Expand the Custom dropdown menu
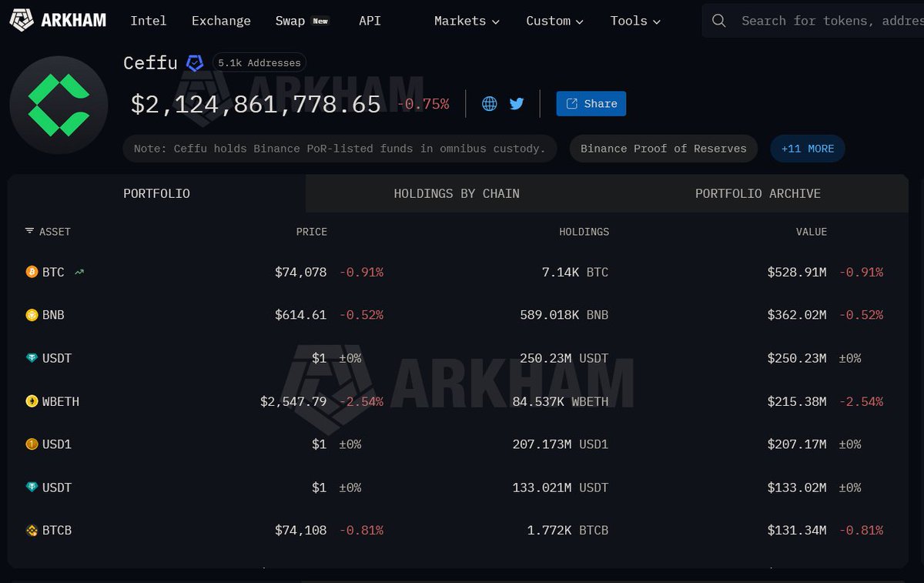 tap(554, 21)
